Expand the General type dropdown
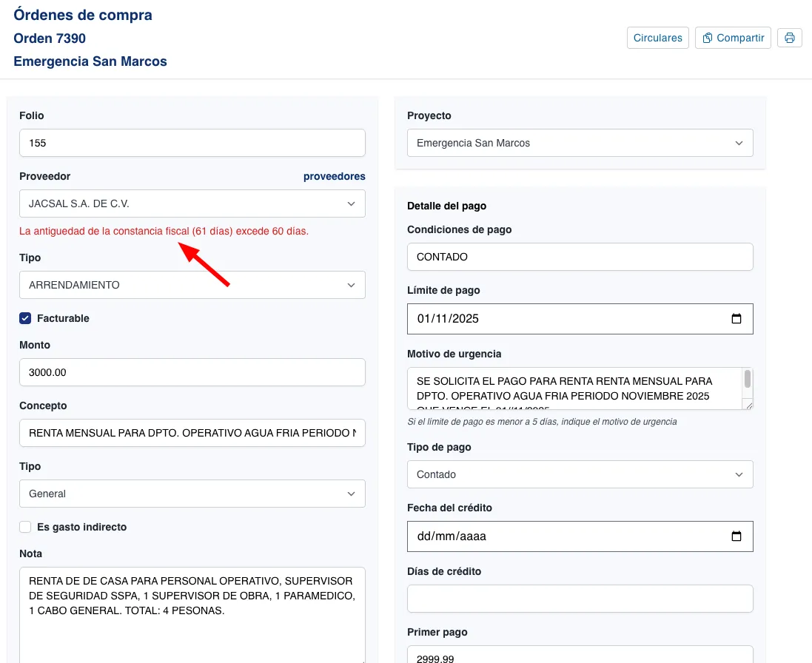This screenshot has height=663, width=812. click(x=192, y=494)
